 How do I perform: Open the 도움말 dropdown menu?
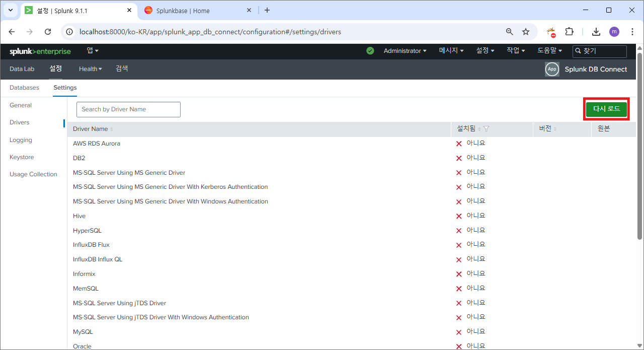[550, 51]
